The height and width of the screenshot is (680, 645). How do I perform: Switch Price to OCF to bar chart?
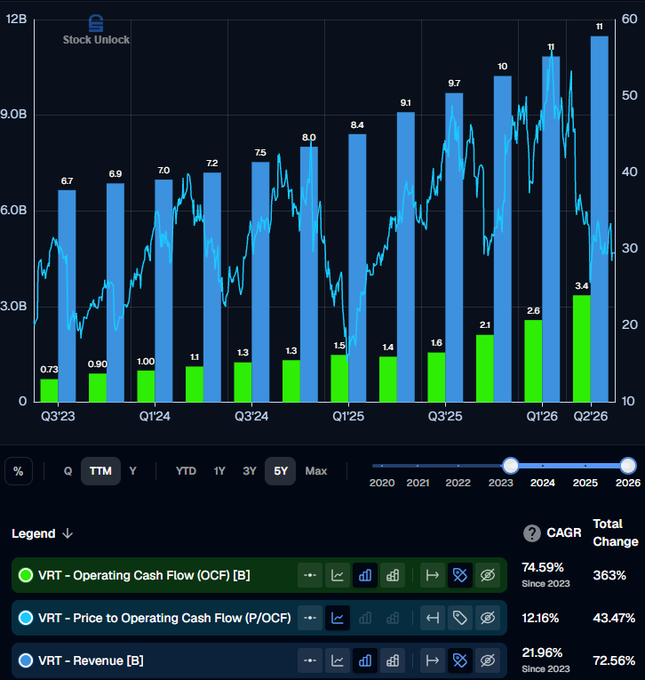coord(365,618)
